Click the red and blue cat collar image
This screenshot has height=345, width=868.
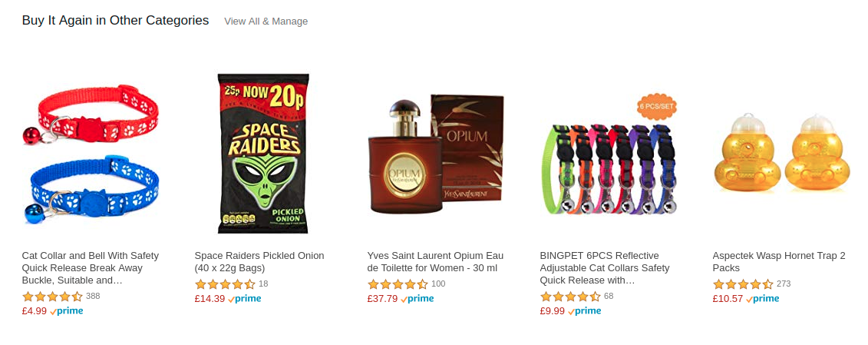[91, 153]
